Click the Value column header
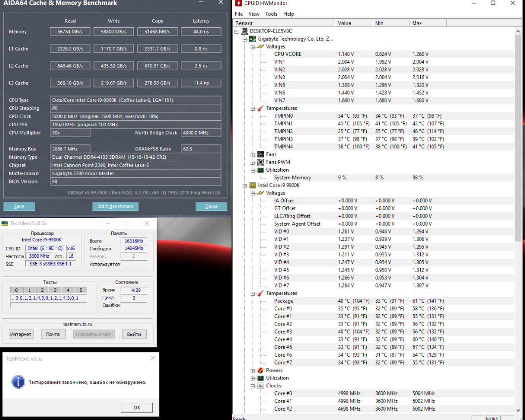 click(353, 23)
